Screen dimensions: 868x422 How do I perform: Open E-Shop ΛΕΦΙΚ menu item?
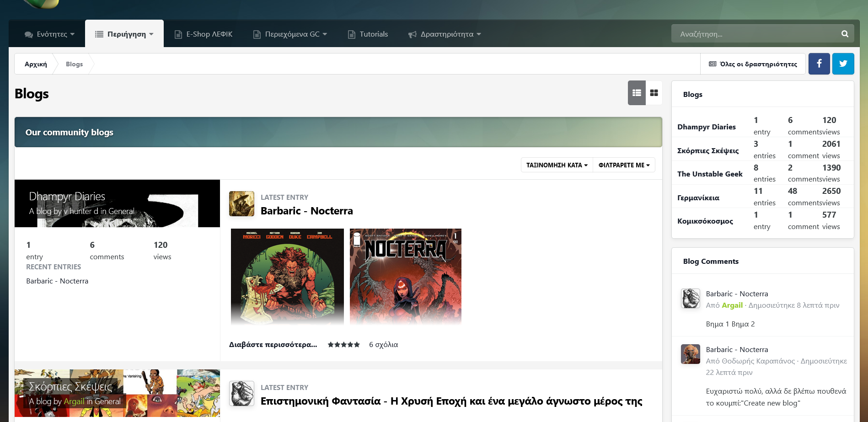click(204, 34)
